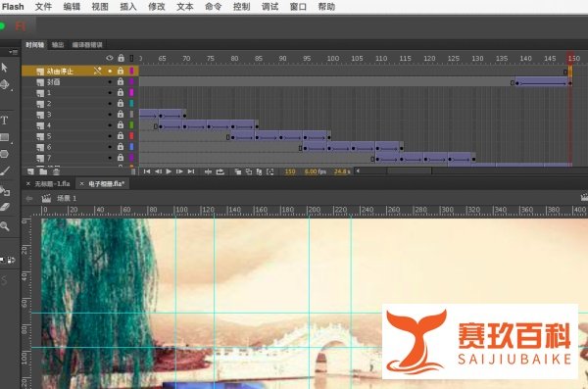Unlock layer 1 via its padlock
This screenshot has height=389, width=588.
coord(121,92)
